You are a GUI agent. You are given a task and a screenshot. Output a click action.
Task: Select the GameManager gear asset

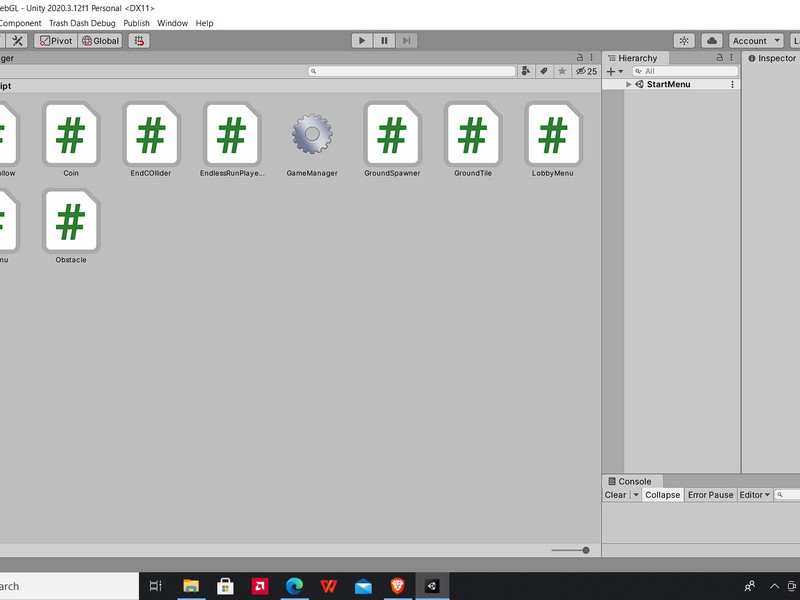(x=312, y=134)
